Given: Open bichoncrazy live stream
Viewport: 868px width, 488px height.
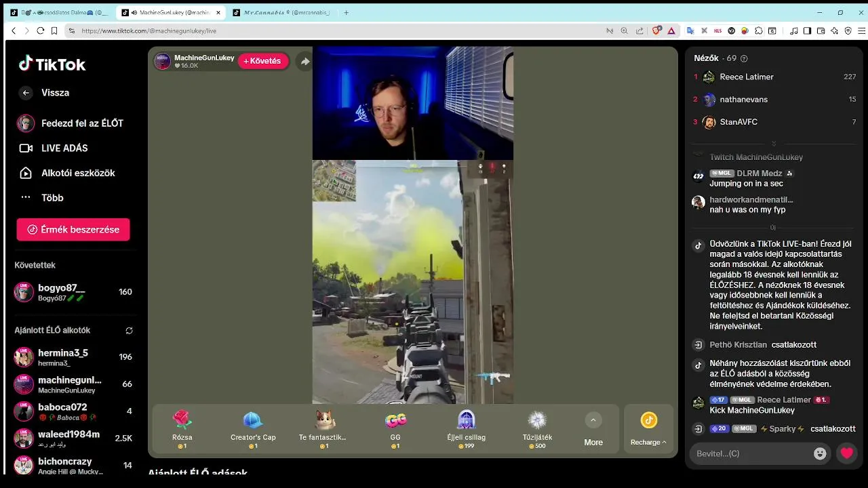Looking at the screenshot, I should click(x=73, y=466).
